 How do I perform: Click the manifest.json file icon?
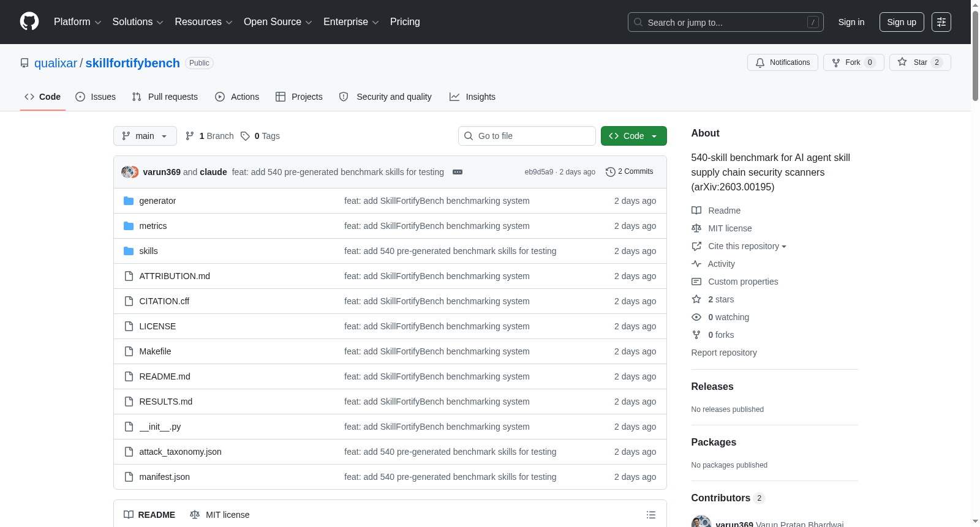click(129, 477)
